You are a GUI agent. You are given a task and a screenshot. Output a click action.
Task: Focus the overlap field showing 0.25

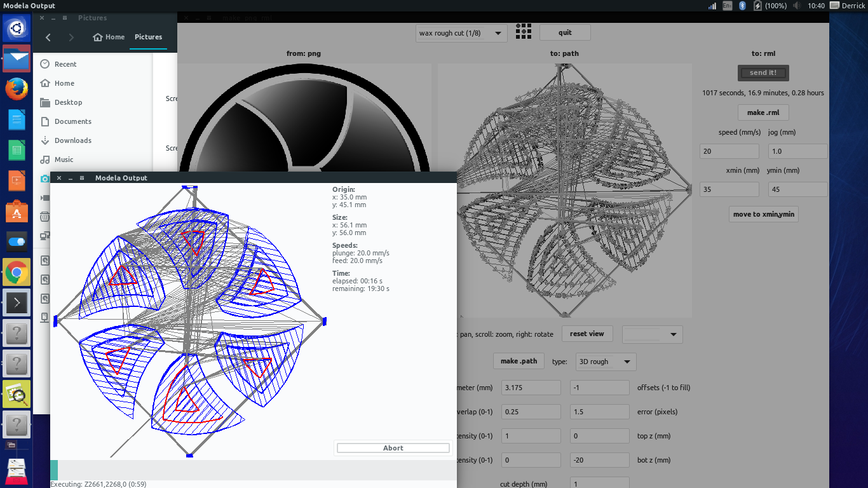[531, 412]
